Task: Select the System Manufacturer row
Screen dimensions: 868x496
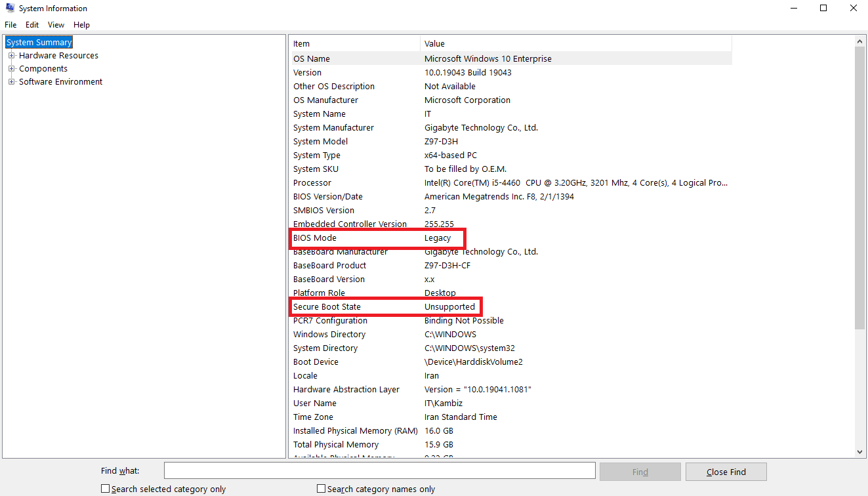Action: point(510,127)
